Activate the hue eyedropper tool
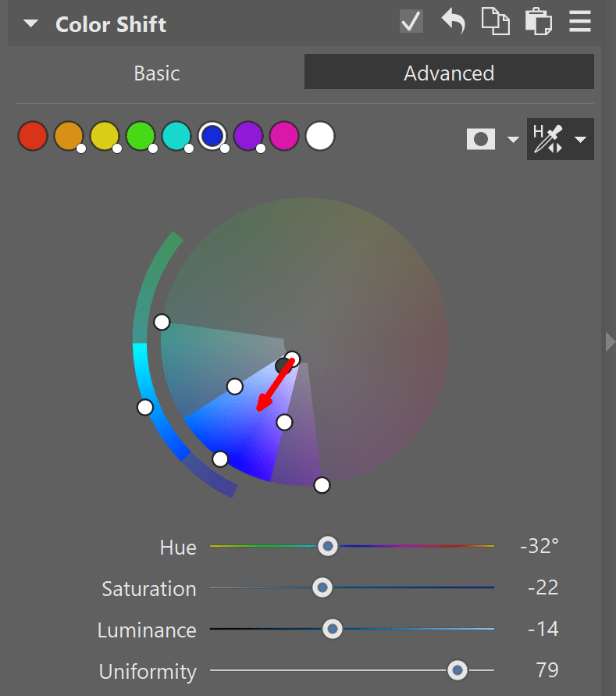This screenshot has width=616, height=696. pyautogui.click(x=548, y=139)
